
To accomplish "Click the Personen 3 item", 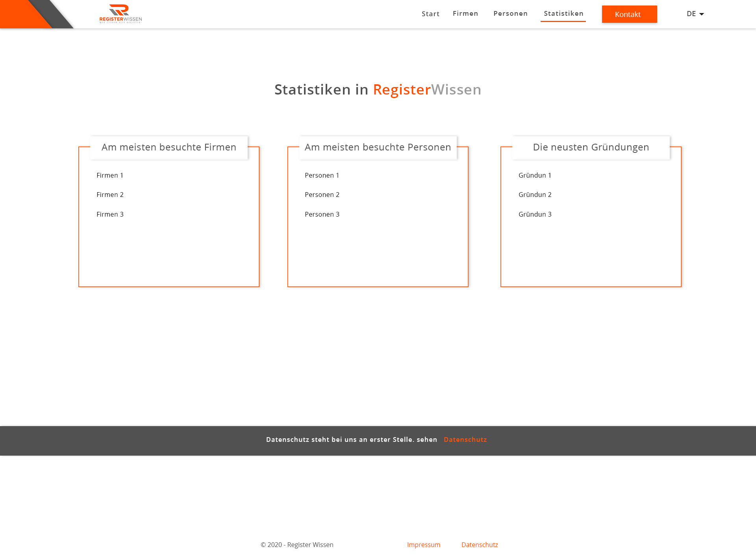I will pyautogui.click(x=322, y=214).
